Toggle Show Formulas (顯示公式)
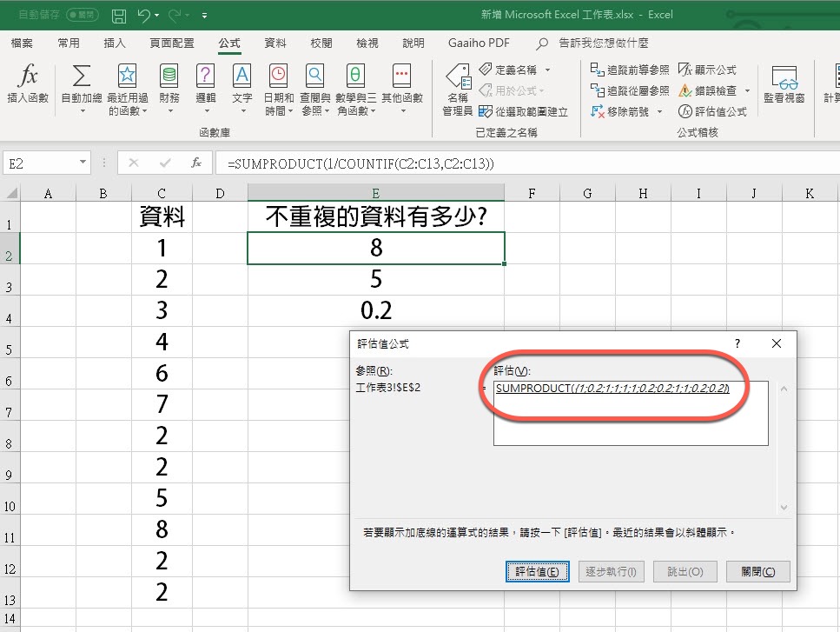The width and height of the screenshot is (840, 632). pyautogui.click(x=708, y=70)
